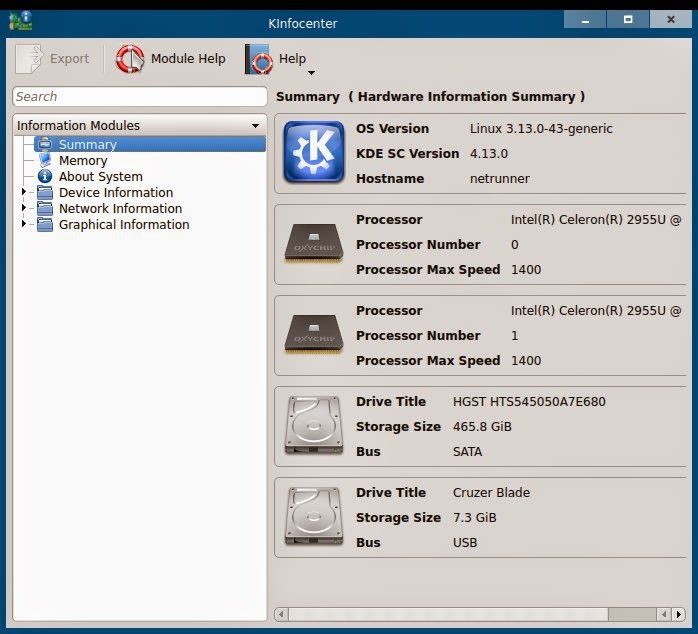Viewport: 698px width, 634px height.
Task: Click the hard drive icon for HGST drive
Action: (x=314, y=425)
